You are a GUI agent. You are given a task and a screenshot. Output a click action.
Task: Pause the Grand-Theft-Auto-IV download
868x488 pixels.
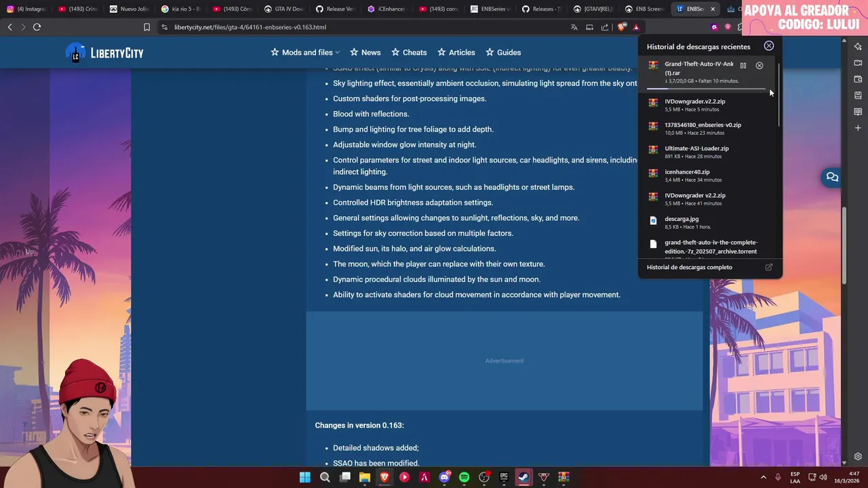click(x=743, y=66)
